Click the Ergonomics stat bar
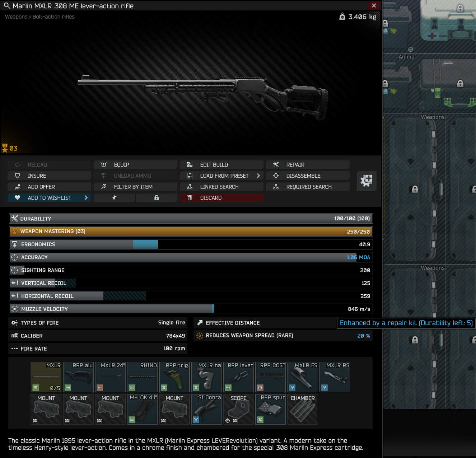Image resolution: width=476 pixels, height=458 pixels. pos(191,244)
